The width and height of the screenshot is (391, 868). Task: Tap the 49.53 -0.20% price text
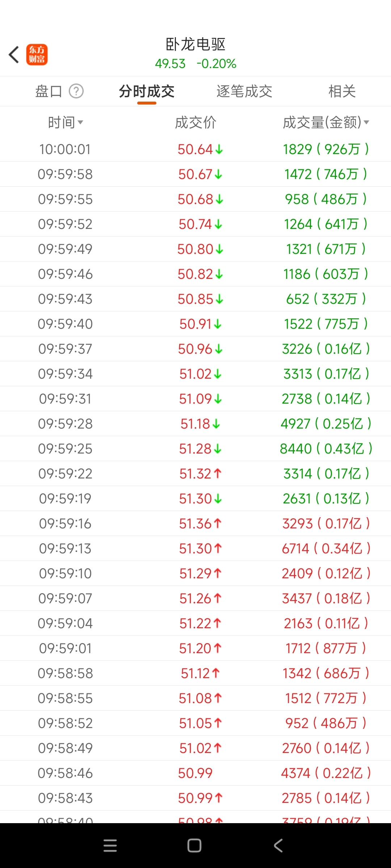195,64
